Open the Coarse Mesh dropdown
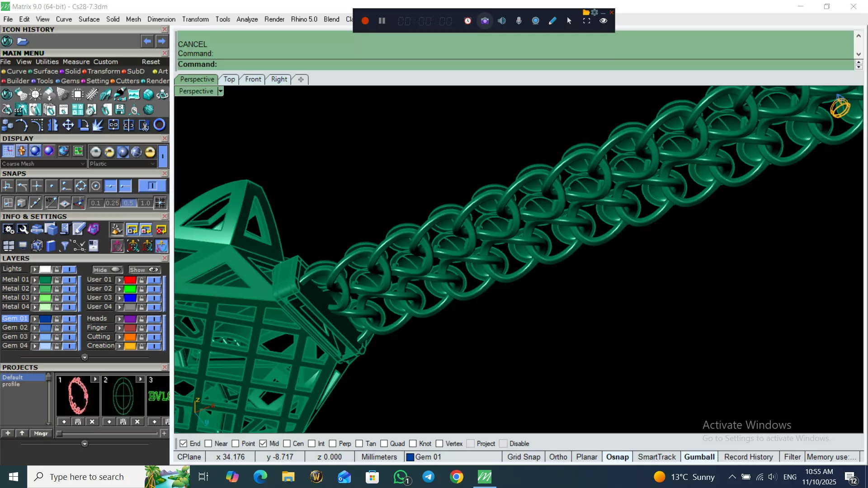The width and height of the screenshot is (868, 488). 43,164
